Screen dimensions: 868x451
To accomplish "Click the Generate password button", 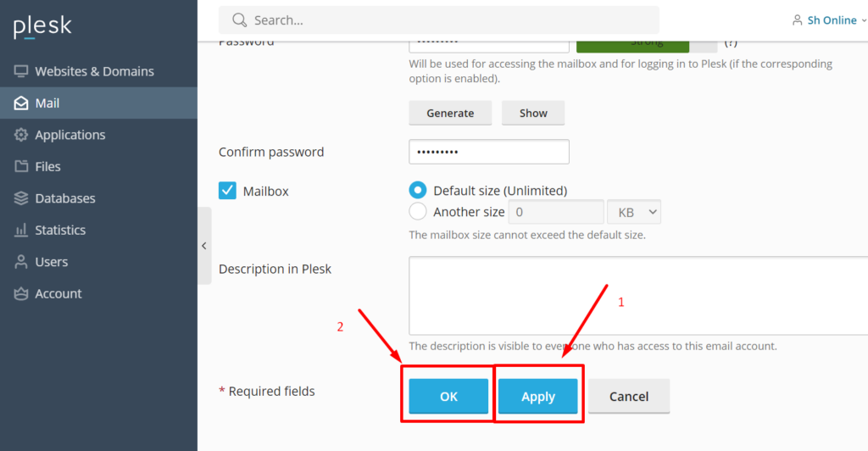I will (450, 113).
